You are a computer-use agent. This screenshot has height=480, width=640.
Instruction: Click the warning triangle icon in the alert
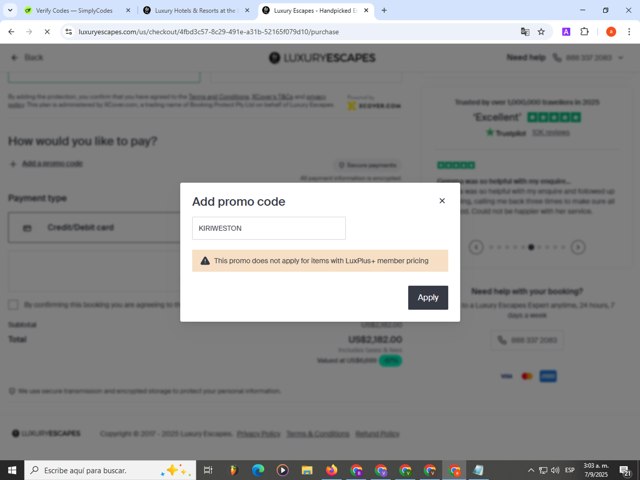click(205, 261)
